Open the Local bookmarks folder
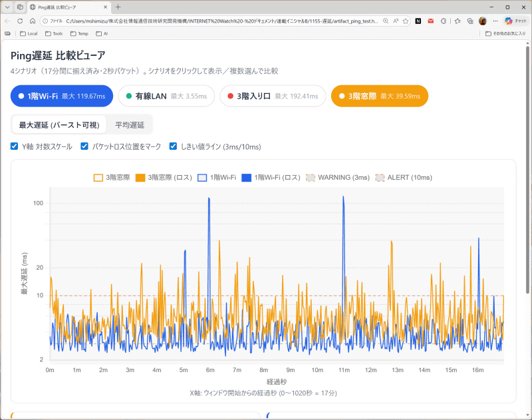This screenshot has height=420, width=532. click(x=29, y=34)
